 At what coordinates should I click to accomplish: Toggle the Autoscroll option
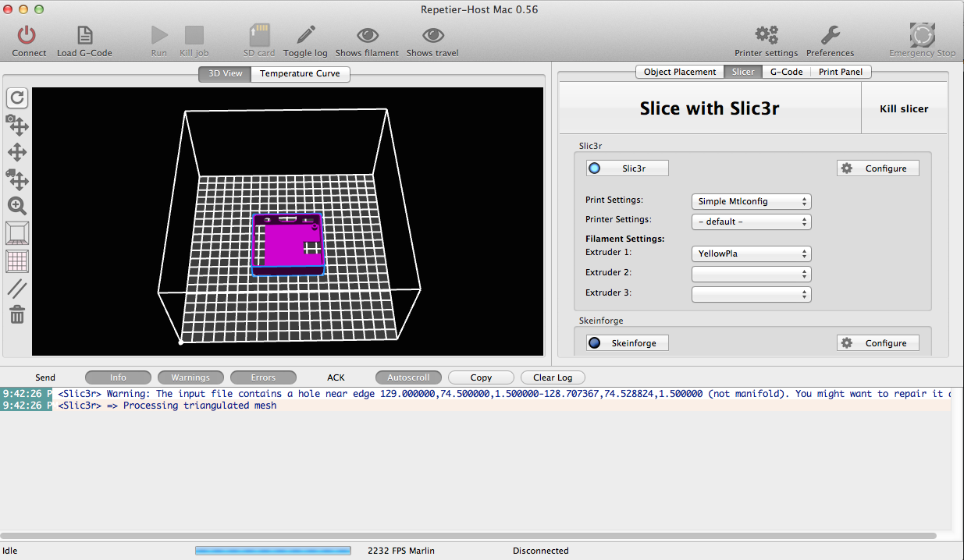[408, 377]
